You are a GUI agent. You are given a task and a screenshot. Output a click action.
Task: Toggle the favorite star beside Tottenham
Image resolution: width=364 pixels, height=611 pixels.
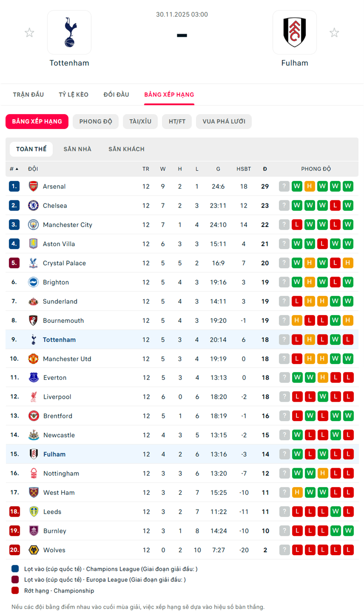[x=29, y=33]
